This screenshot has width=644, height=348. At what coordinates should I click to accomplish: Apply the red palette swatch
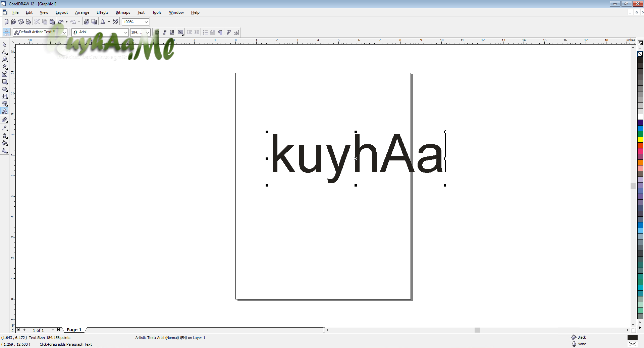(x=640, y=145)
